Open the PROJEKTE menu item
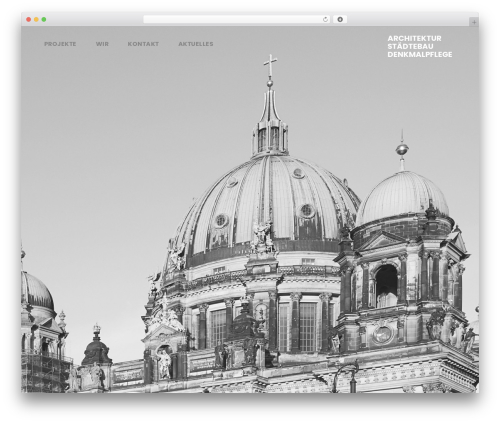Screen dimensions: 500x423 click(60, 44)
